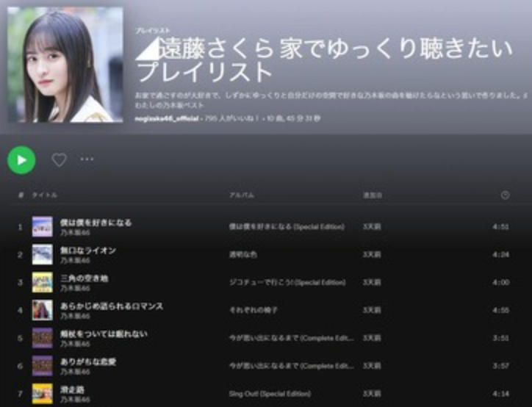Open album 僕は僕を好きになる (Special Edition)

click(287, 226)
